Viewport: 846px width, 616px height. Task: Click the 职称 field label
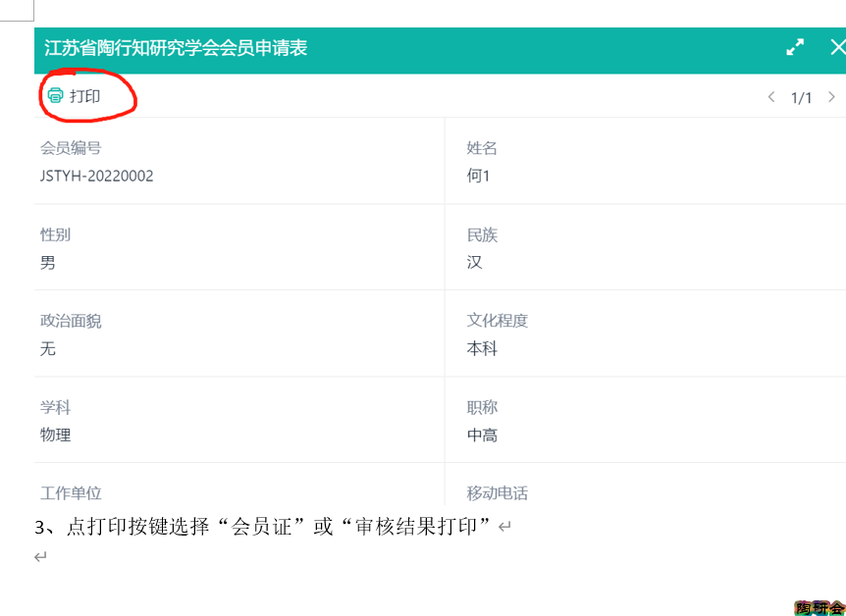point(482,407)
